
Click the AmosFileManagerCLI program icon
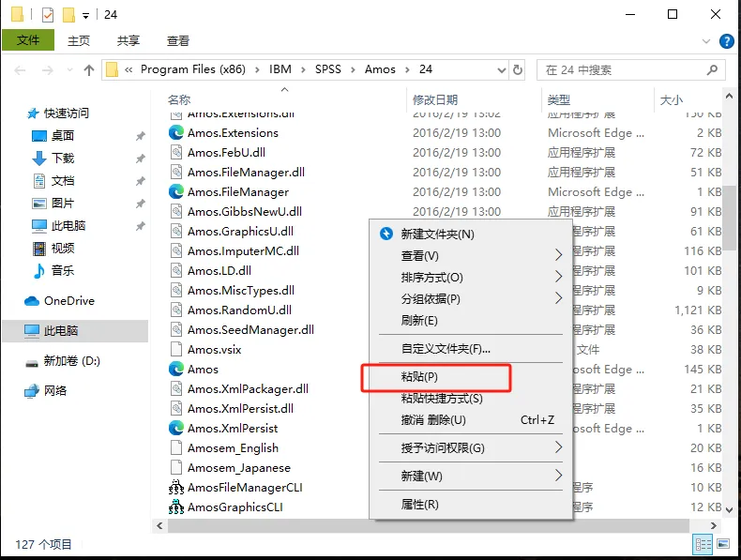click(176, 487)
